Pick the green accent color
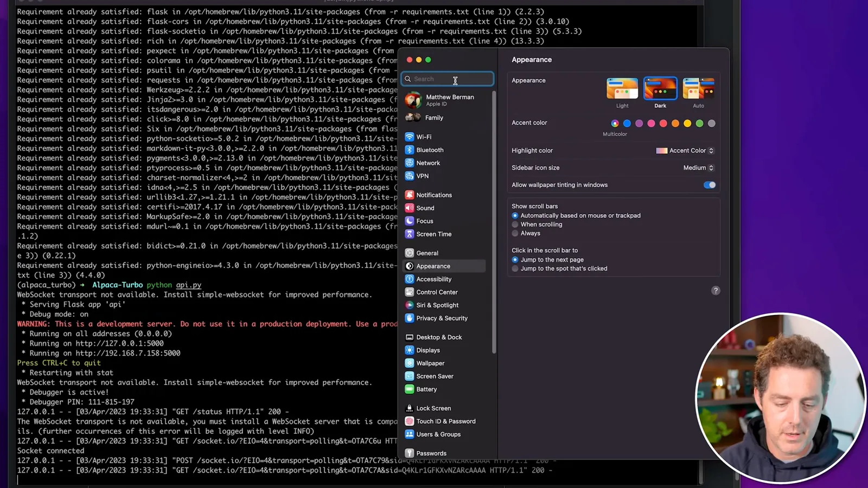The image size is (868, 488). coord(699,124)
